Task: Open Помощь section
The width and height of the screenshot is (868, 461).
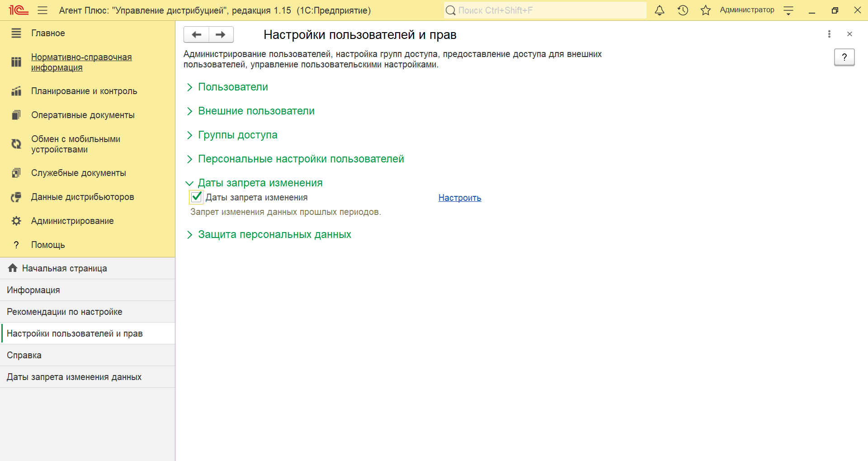Action: [x=87, y=245]
